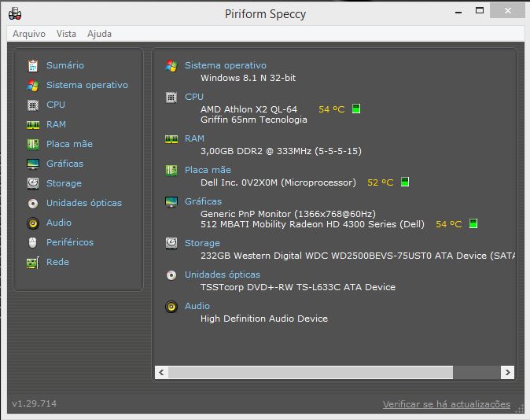This screenshot has height=420, width=530.
Task: Click the horizontal scrollbar thumb
Action: click(311, 372)
